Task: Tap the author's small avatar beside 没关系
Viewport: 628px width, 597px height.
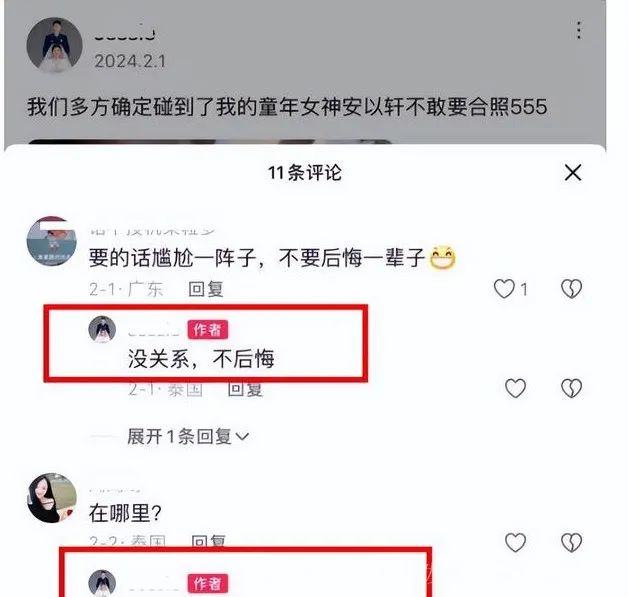Action: click(x=102, y=329)
